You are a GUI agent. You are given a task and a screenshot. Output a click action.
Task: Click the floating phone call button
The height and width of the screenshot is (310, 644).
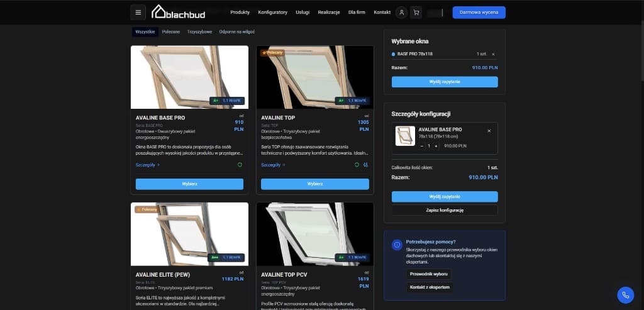626,295
